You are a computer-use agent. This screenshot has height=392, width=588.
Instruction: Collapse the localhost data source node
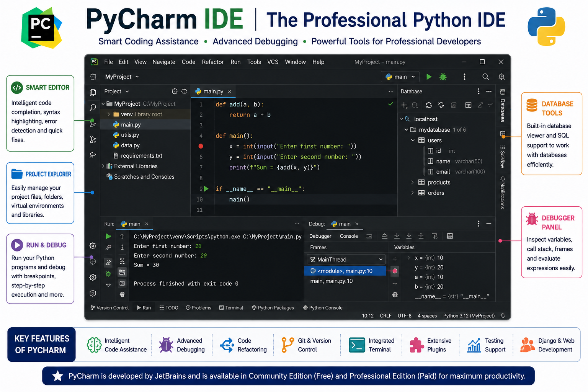tap(402, 119)
